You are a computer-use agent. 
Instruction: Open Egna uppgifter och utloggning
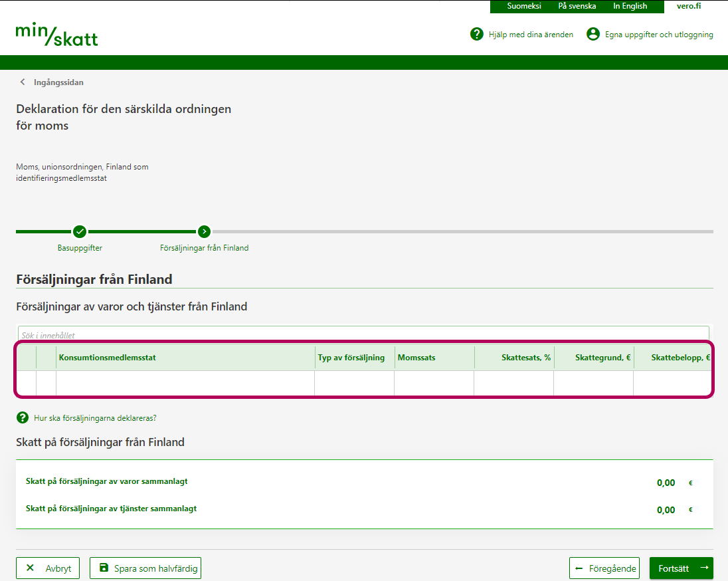pos(658,35)
